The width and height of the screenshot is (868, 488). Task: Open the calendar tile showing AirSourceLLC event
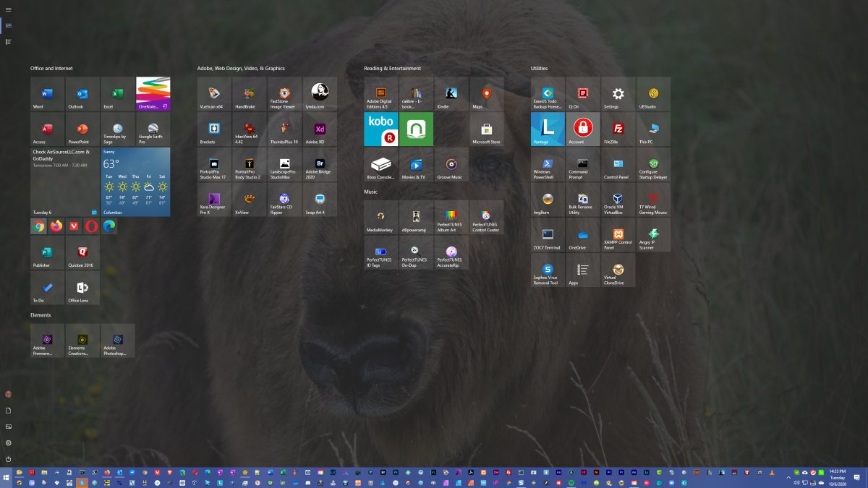tap(64, 182)
